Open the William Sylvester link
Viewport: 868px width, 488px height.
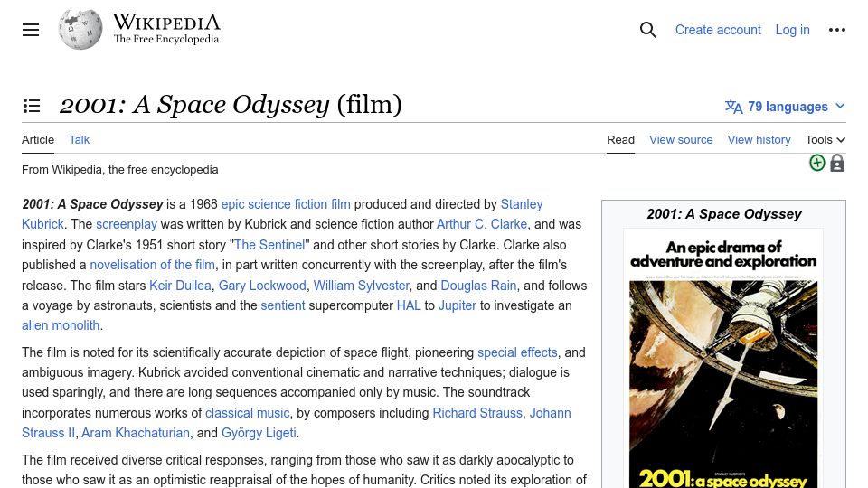pos(362,286)
